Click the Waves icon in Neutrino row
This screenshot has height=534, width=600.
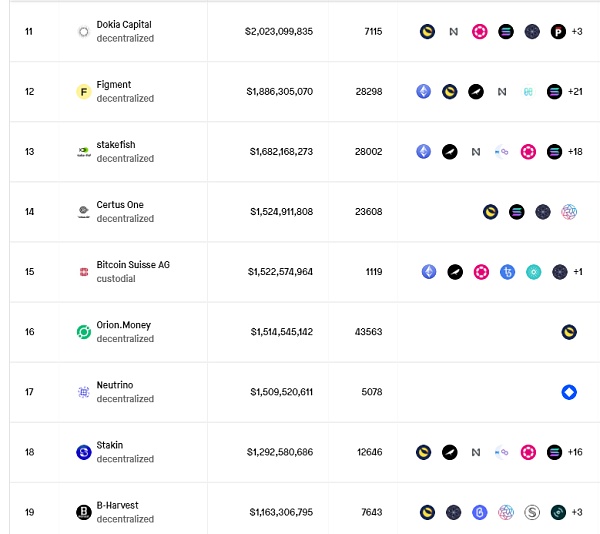point(569,392)
